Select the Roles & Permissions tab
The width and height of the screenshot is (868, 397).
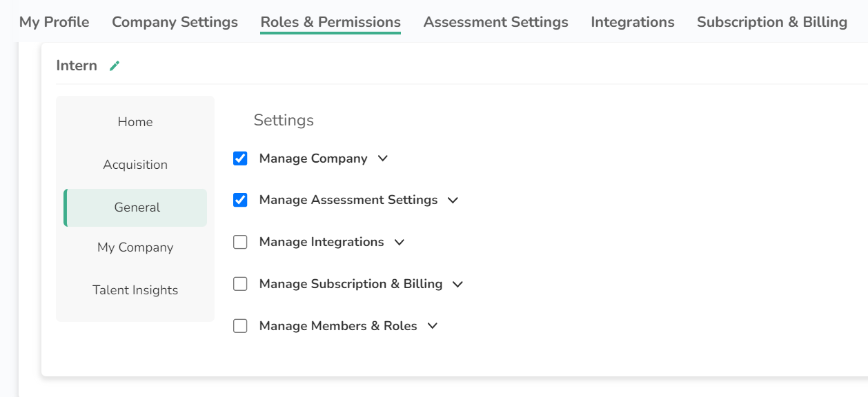(331, 22)
